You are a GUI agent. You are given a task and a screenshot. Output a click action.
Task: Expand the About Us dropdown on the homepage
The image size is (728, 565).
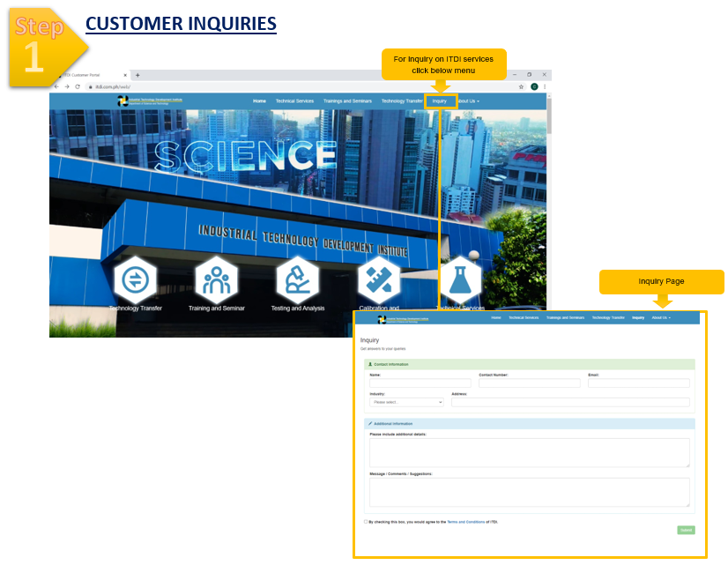(x=468, y=101)
